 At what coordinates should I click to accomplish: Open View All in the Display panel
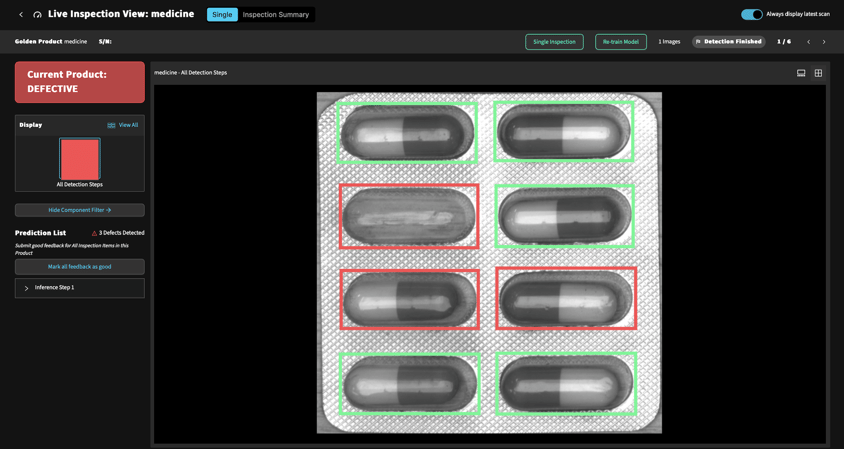tap(123, 125)
